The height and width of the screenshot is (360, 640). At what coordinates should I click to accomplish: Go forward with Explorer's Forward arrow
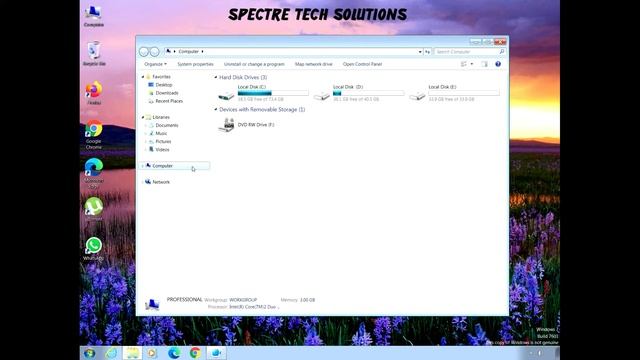click(154, 52)
